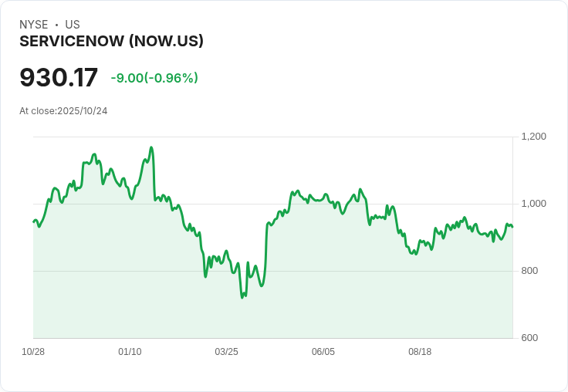
Task: Click the US market label
Action: (73, 25)
